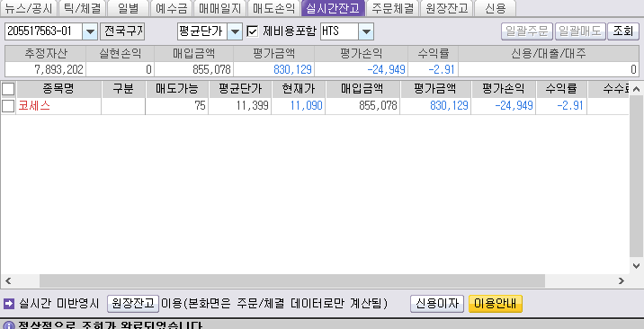This screenshot has width=644, height=329.
Task: Click the vertical scrollbar up arrow
Action: click(x=636, y=89)
